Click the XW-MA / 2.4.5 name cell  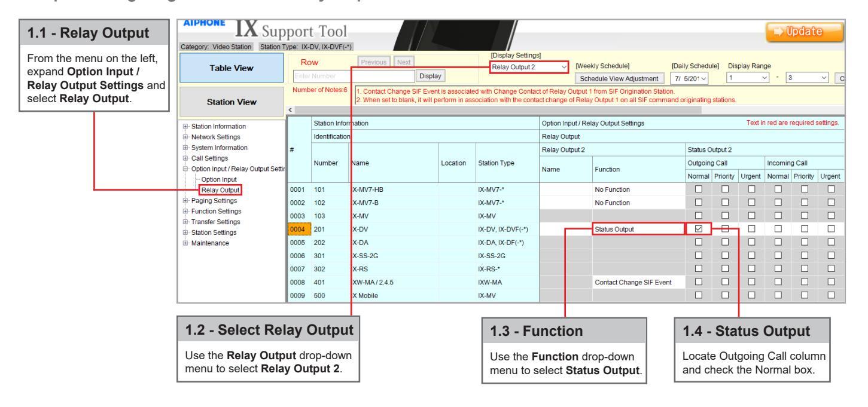(x=394, y=281)
